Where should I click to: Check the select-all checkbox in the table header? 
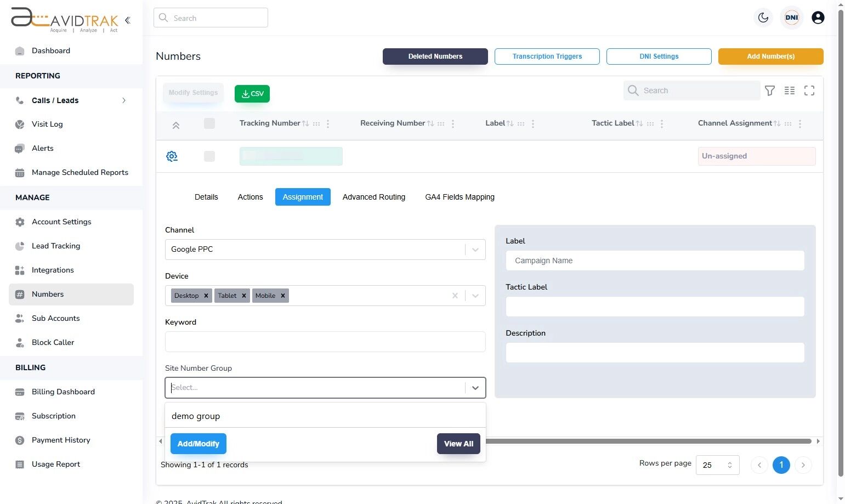(209, 124)
